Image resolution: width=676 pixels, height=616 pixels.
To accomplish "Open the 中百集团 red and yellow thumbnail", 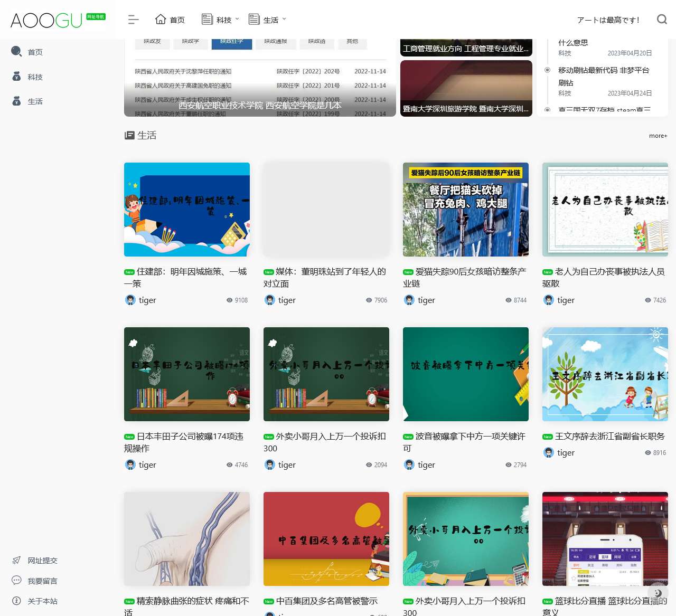I will pos(326,539).
